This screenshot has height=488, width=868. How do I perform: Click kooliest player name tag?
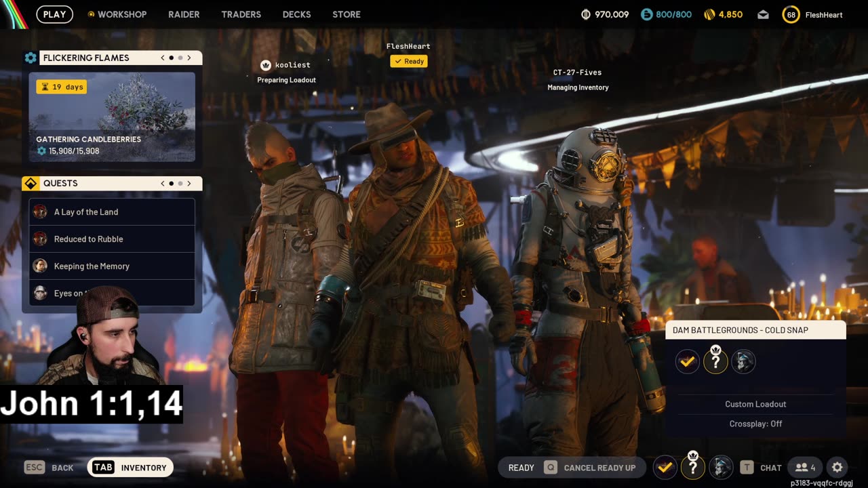tap(292, 65)
